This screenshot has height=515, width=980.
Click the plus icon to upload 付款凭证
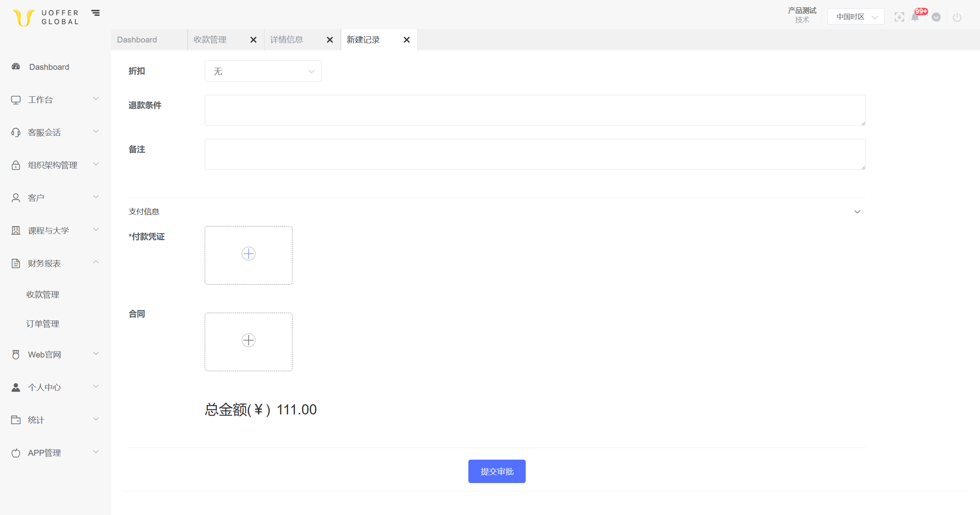tap(248, 254)
